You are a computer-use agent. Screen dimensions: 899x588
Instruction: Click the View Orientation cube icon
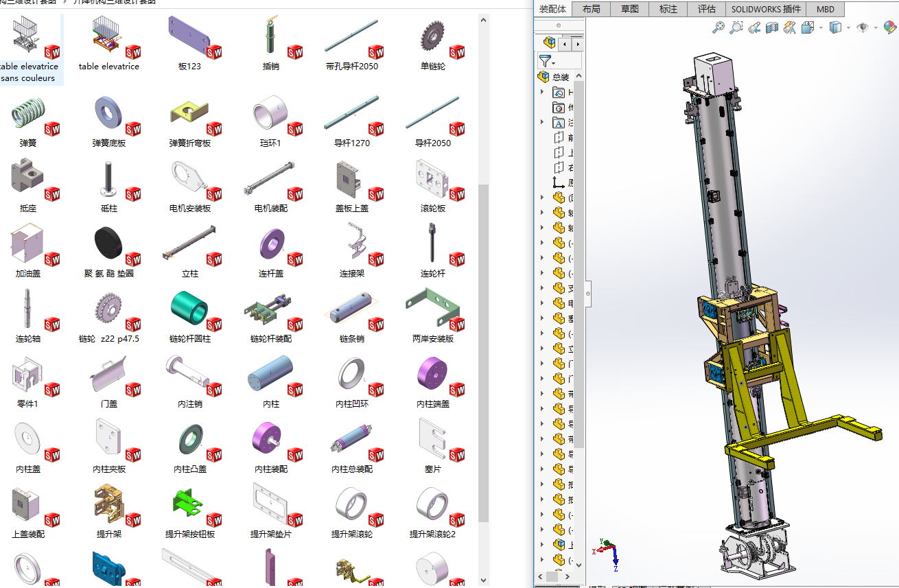806,27
